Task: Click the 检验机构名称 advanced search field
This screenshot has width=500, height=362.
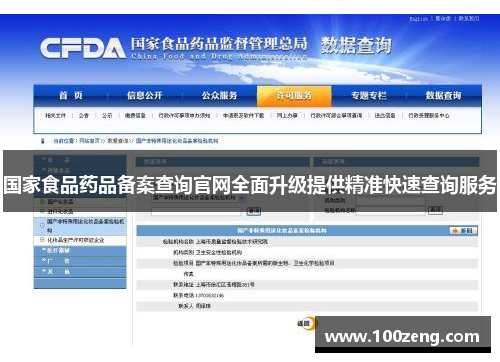Action: click(x=391, y=210)
